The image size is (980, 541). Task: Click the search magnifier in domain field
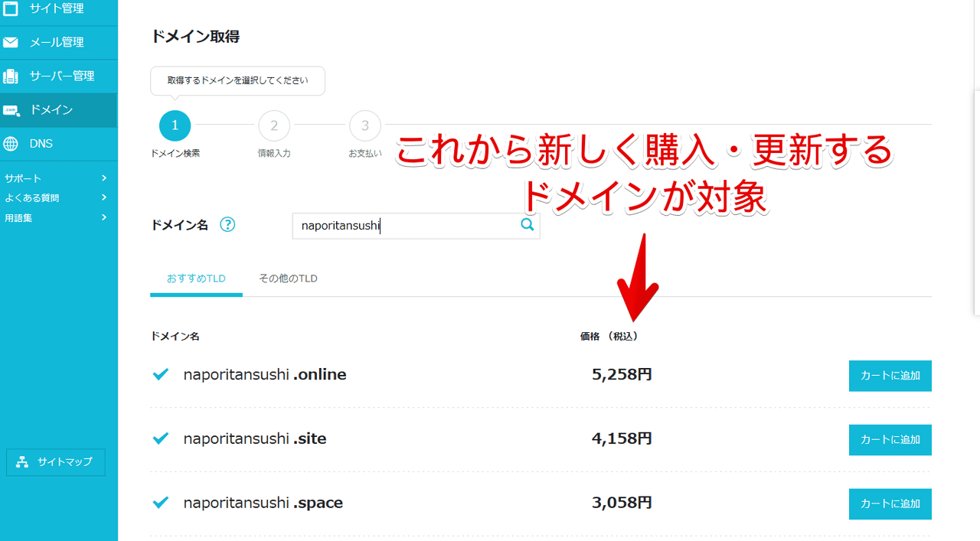tap(527, 225)
